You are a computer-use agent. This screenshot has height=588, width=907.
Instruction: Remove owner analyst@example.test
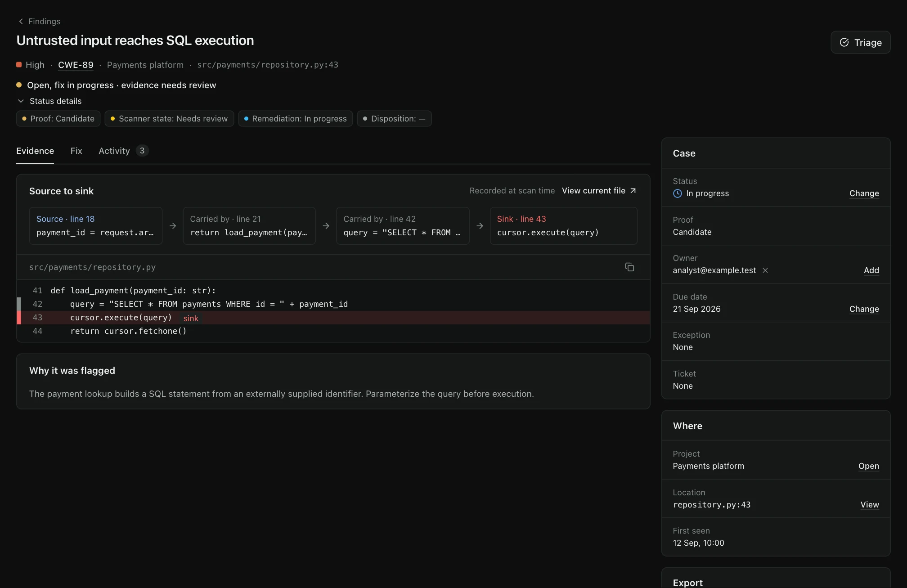point(765,270)
